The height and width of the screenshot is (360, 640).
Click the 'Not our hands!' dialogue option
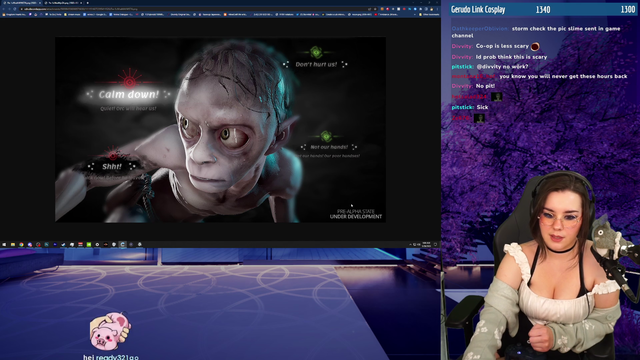[x=329, y=147]
